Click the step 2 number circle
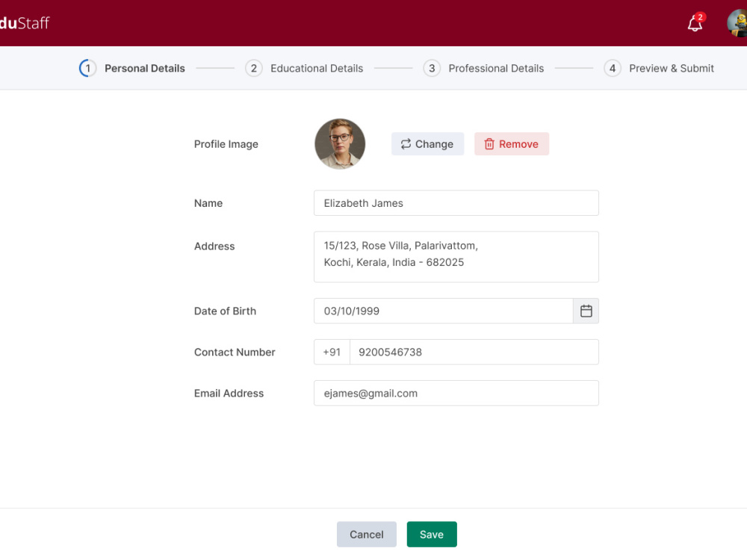 [x=254, y=68]
